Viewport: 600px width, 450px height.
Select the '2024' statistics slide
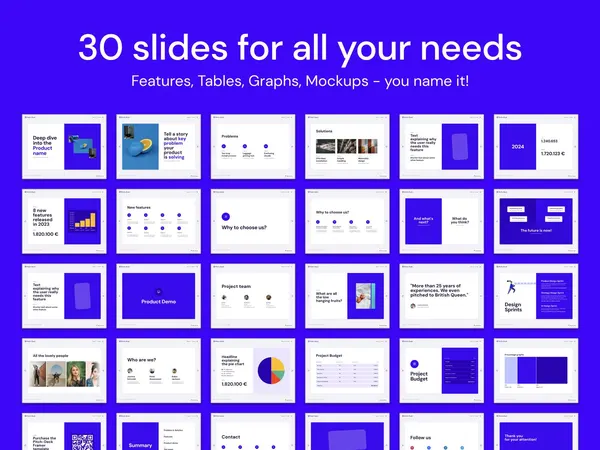pyautogui.click(x=536, y=147)
